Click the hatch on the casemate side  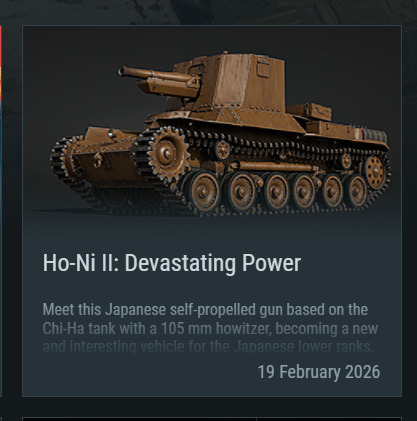(263, 67)
